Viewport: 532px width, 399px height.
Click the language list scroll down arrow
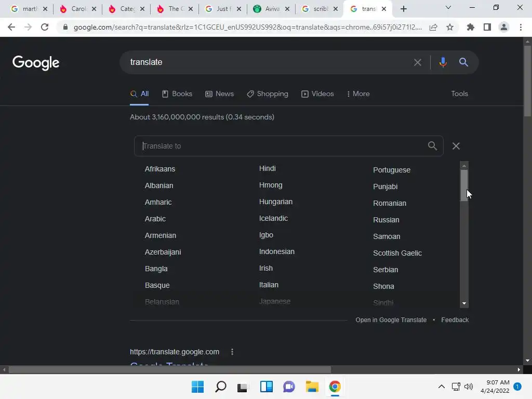(464, 303)
